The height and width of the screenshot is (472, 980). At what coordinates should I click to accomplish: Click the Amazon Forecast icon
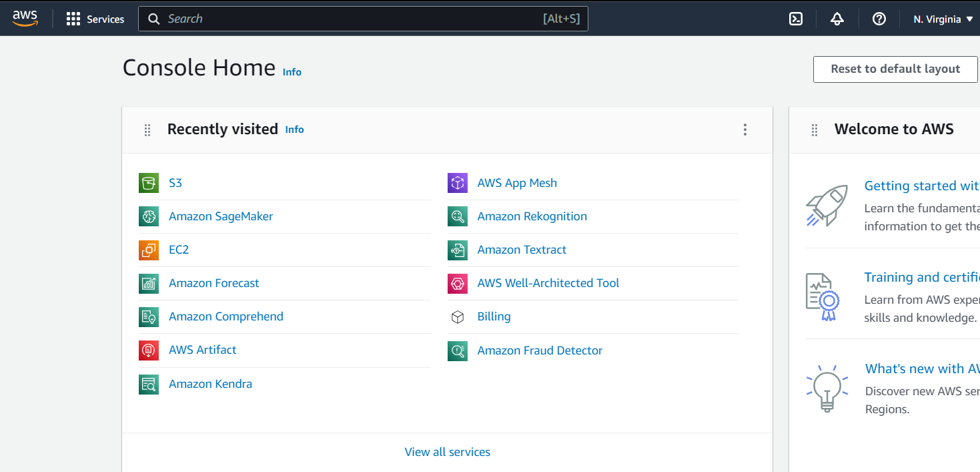[149, 283]
